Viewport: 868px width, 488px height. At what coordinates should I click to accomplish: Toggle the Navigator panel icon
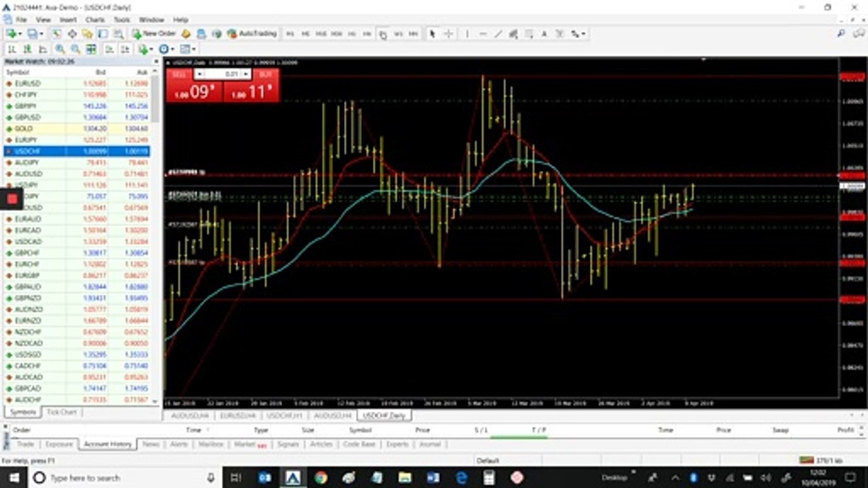pos(87,33)
